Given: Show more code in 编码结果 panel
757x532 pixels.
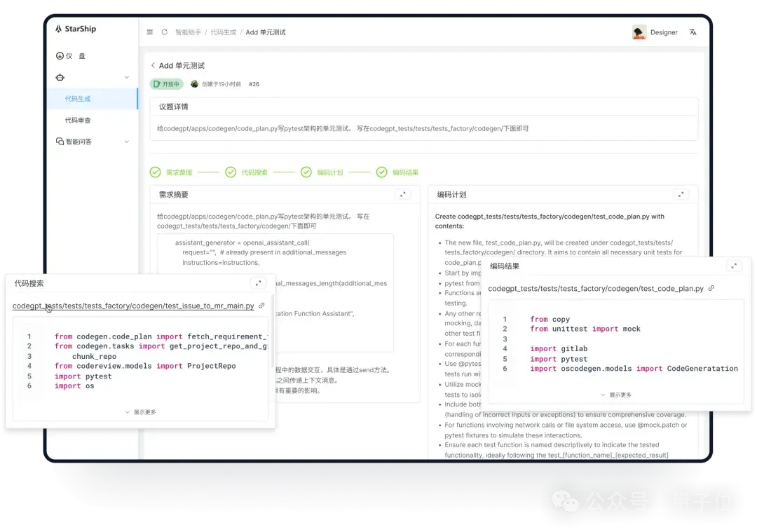Looking at the screenshot, I should tap(616, 395).
